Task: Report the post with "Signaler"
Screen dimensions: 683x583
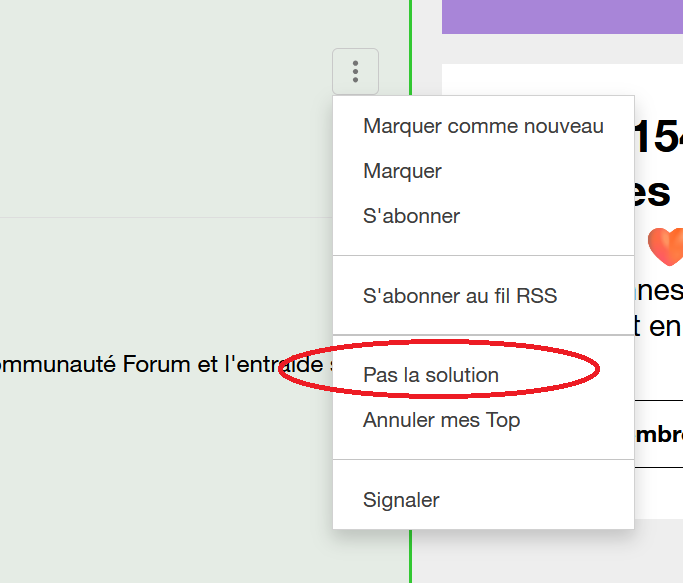Action: click(x=401, y=500)
